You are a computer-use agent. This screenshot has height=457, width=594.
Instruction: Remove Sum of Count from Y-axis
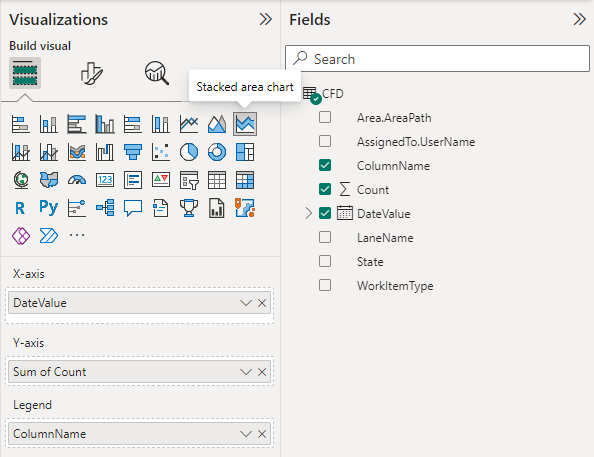(x=262, y=372)
